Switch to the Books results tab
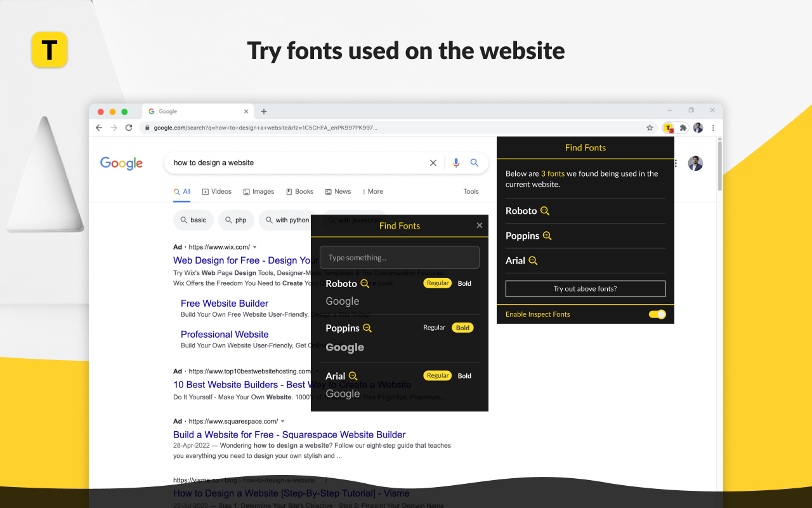Image resolution: width=812 pixels, height=508 pixels. pyautogui.click(x=299, y=192)
